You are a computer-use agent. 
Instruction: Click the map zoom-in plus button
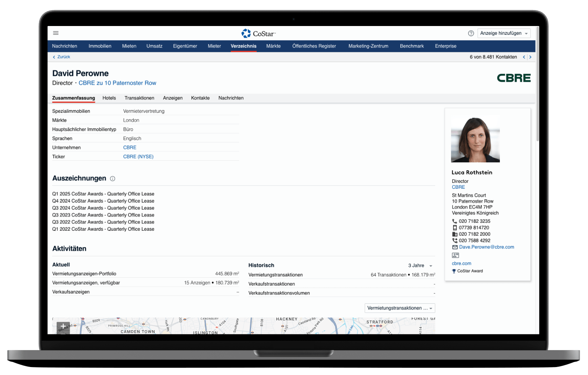pyautogui.click(x=63, y=326)
